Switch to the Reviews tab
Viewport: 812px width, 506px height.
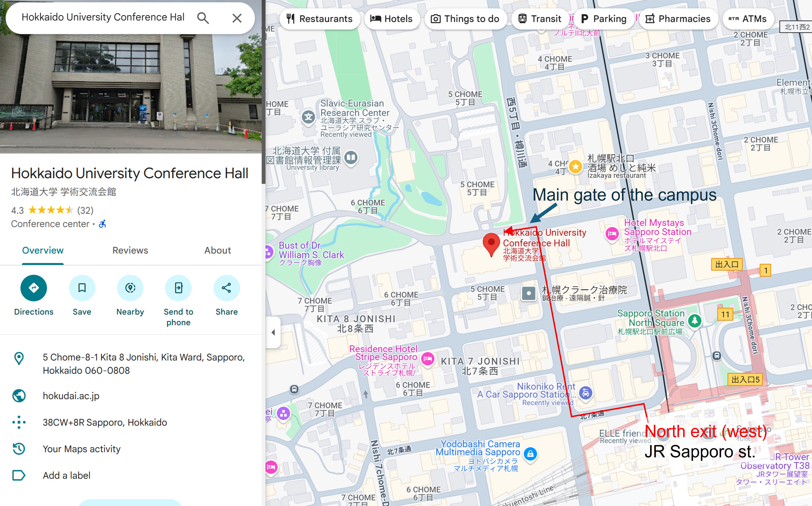coord(130,250)
